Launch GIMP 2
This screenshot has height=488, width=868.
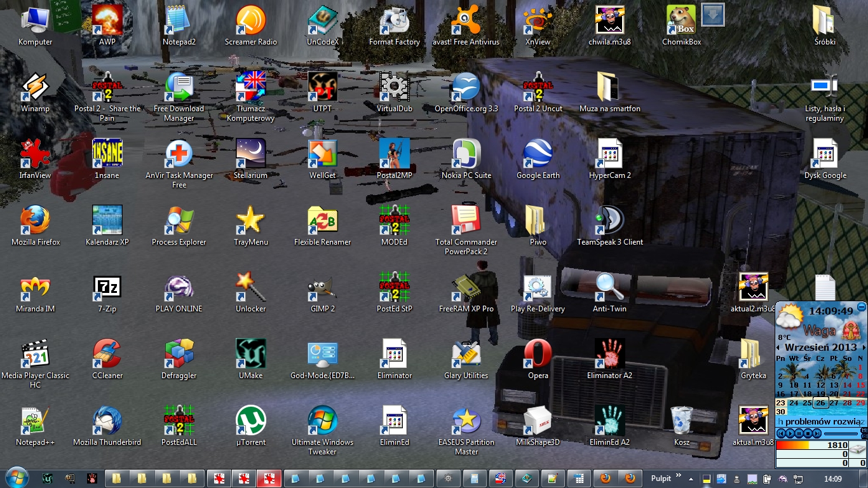coord(322,292)
